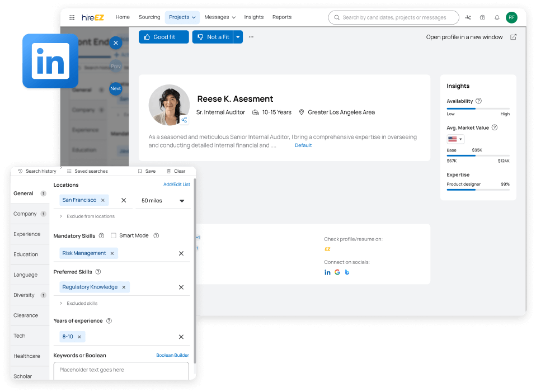Open the 50 miles radius dropdown
Screen dimensions: 536x392
[x=163, y=200]
